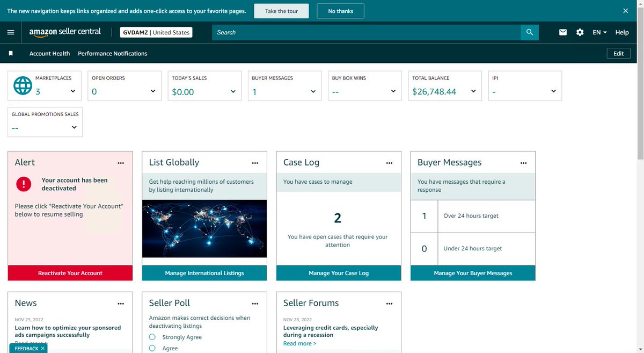The width and height of the screenshot is (644, 353).
Task: Open the EN language dropdown
Action: tap(599, 32)
